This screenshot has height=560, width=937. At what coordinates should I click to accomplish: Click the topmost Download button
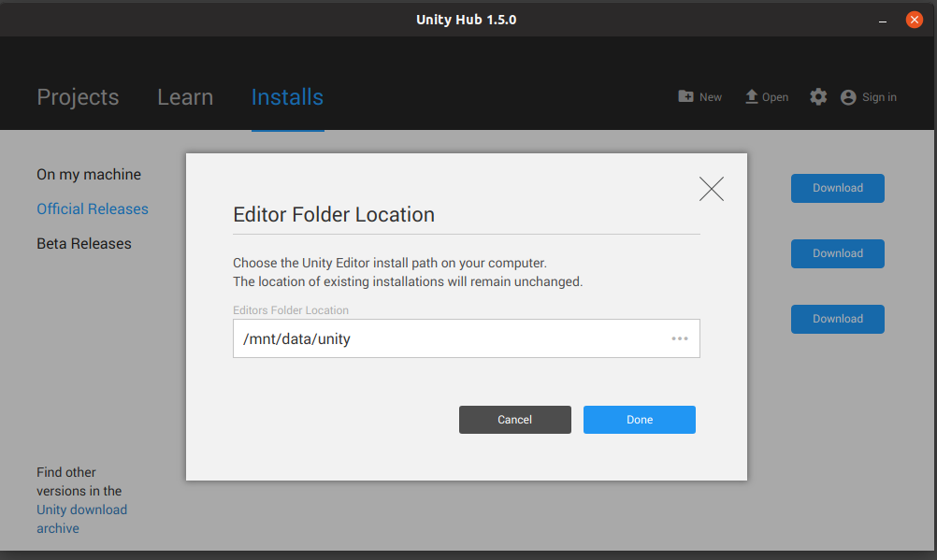click(837, 188)
